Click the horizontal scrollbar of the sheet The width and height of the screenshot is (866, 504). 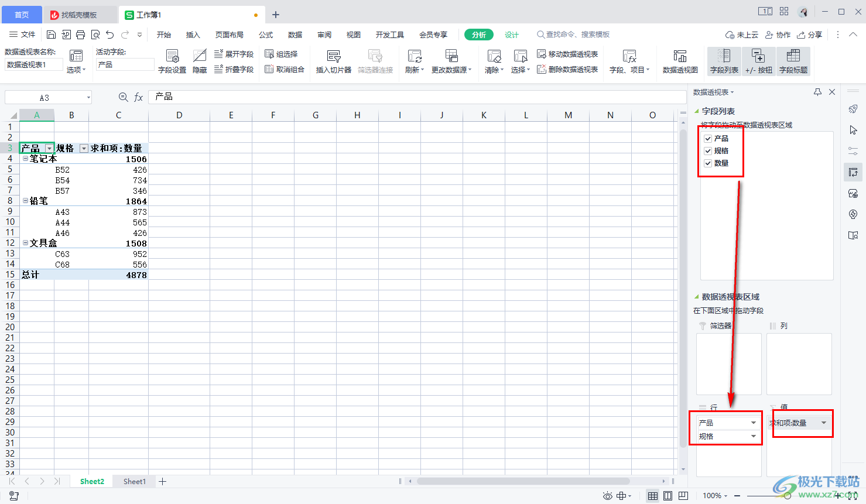523,481
